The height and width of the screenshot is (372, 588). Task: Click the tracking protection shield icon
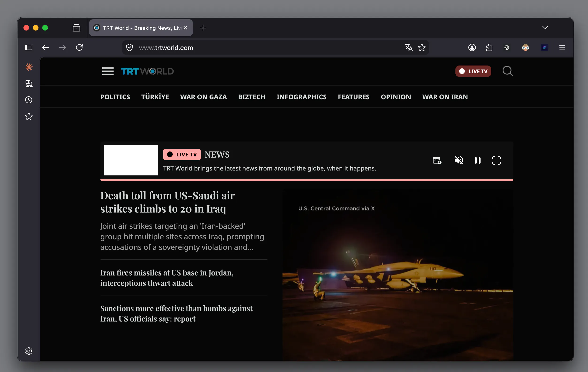(x=130, y=47)
